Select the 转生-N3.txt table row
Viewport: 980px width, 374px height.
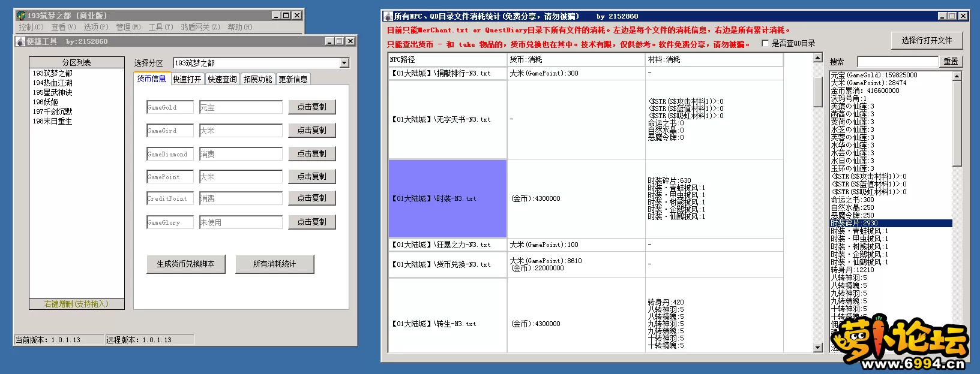click(x=586, y=315)
